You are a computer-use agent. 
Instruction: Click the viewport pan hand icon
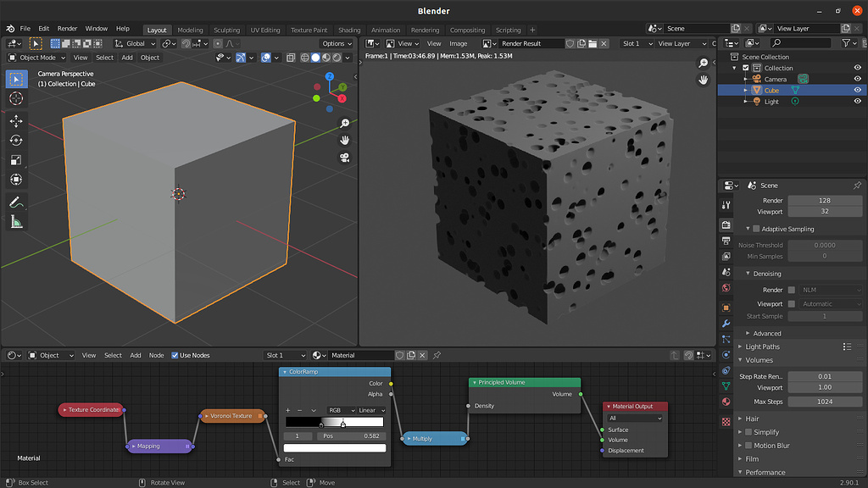point(345,140)
